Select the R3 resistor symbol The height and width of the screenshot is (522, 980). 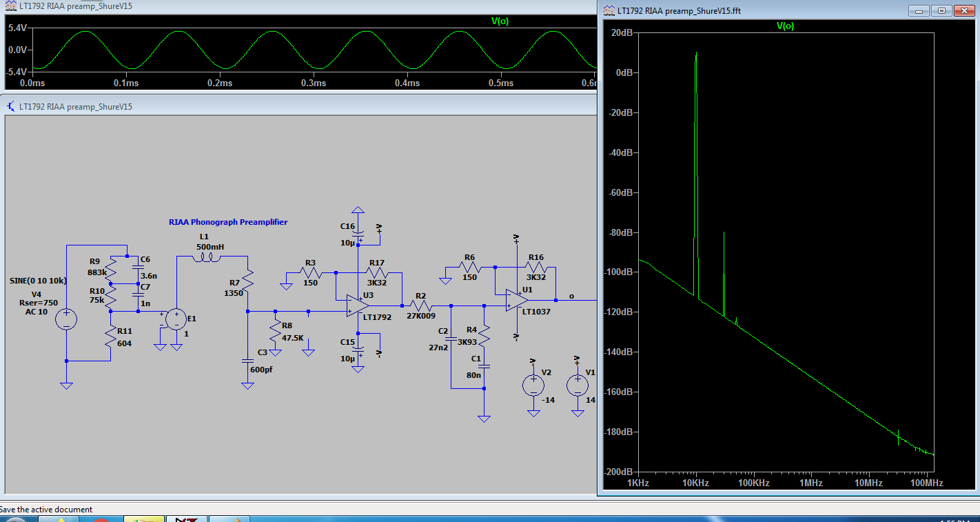[x=310, y=272]
